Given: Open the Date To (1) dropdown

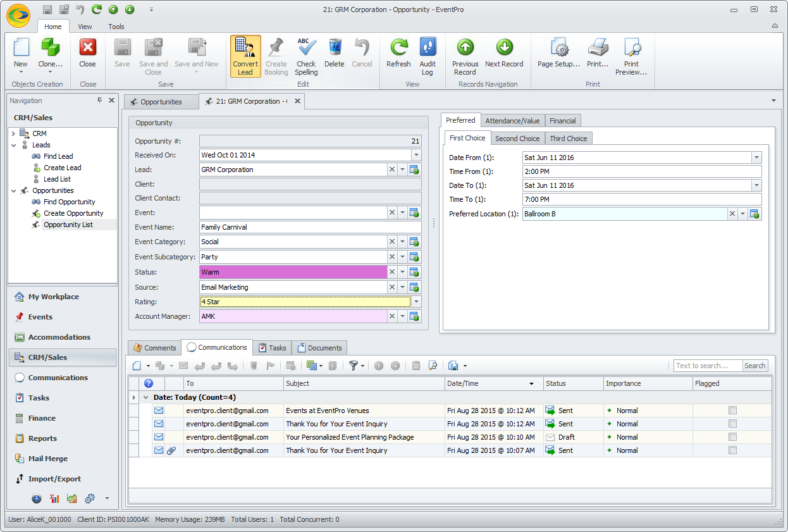Looking at the screenshot, I should click(x=756, y=185).
